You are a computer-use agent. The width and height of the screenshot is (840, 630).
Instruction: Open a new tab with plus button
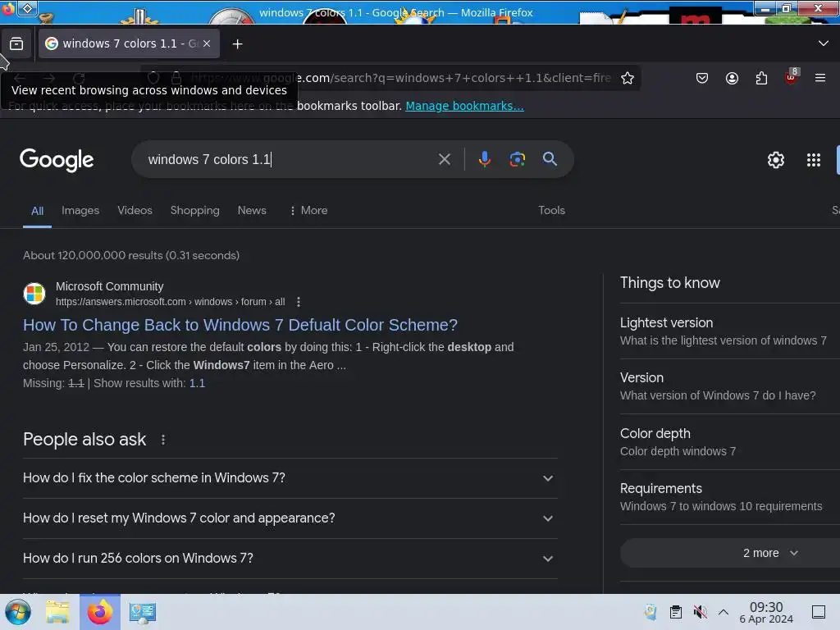[237, 44]
